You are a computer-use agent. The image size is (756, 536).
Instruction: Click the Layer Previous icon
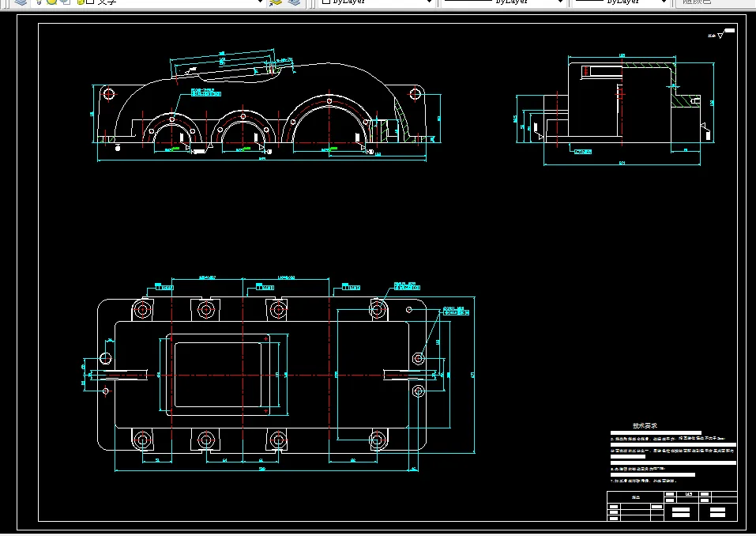pyautogui.click(x=294, y=2)
